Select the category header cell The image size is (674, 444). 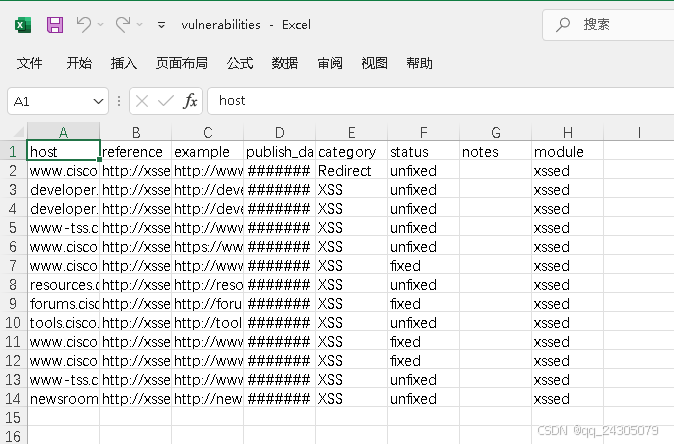tap(352, 151)
